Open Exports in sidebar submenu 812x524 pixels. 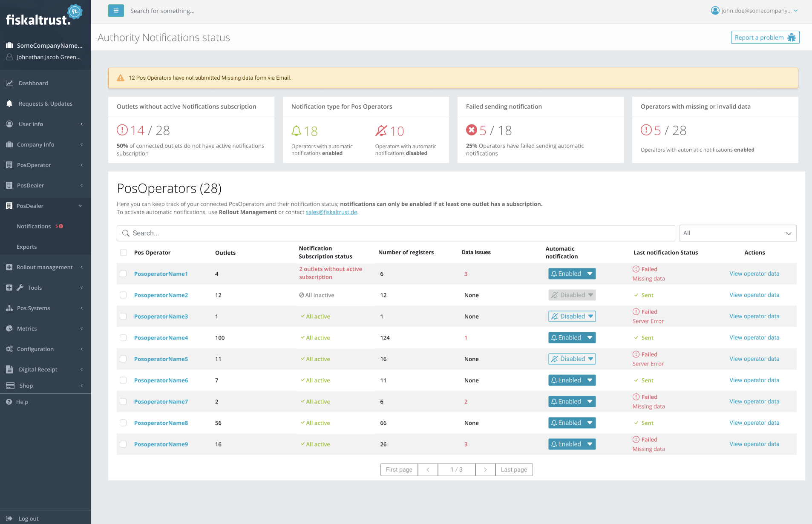(27, 247)
